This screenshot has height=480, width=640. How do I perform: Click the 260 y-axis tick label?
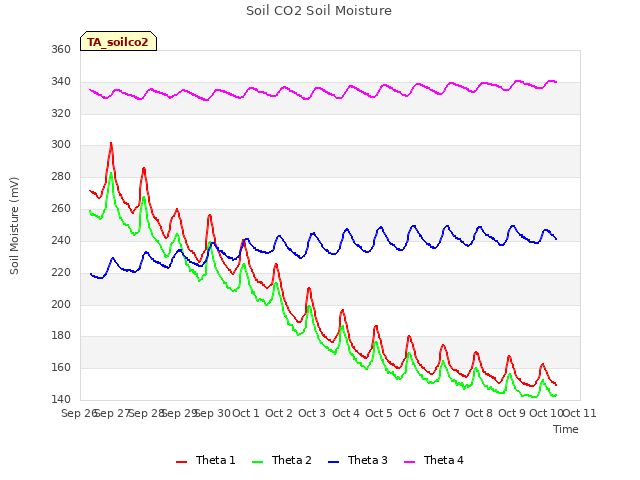(61, 209)
